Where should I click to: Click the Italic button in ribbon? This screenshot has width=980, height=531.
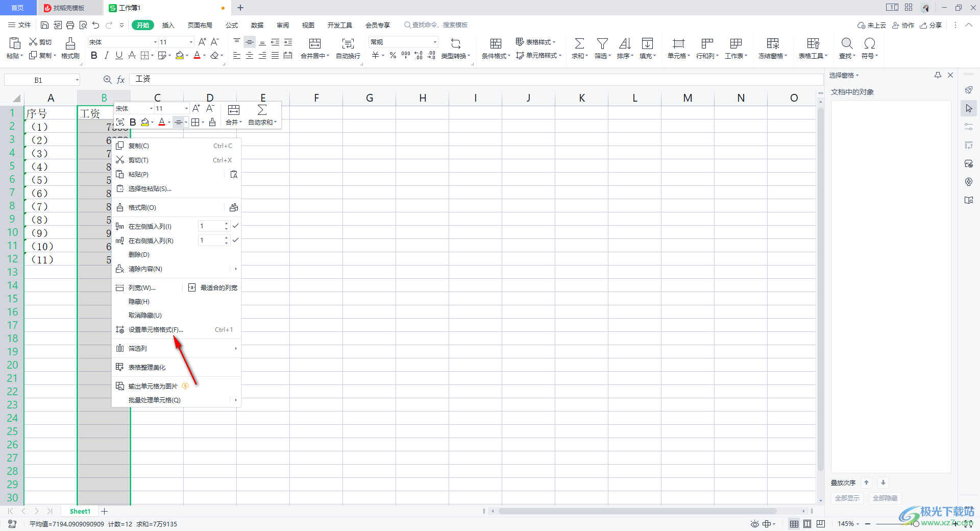[106, 55]
